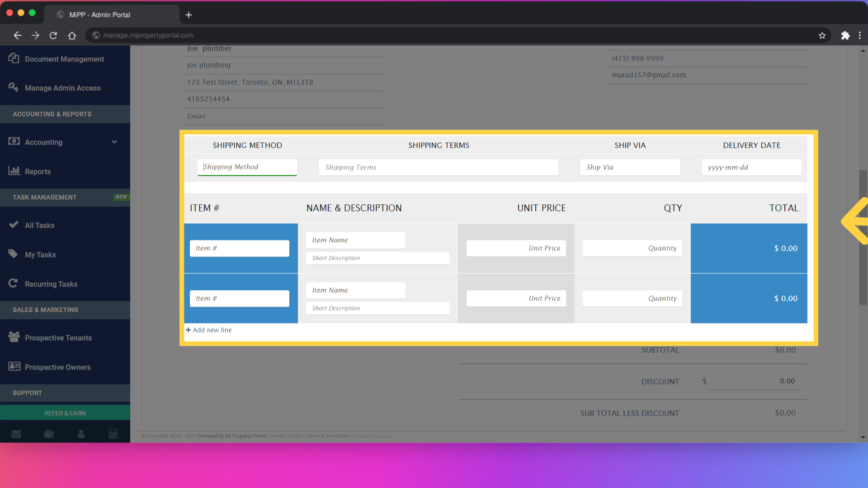The image size is (868, 488).
Task: Click the second row Item Name field
Action: click(356, 290)
